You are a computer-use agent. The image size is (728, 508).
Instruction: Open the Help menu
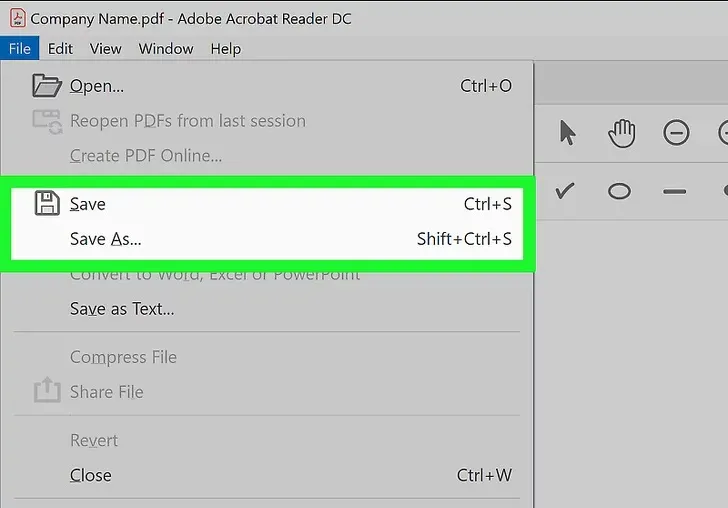226,49
